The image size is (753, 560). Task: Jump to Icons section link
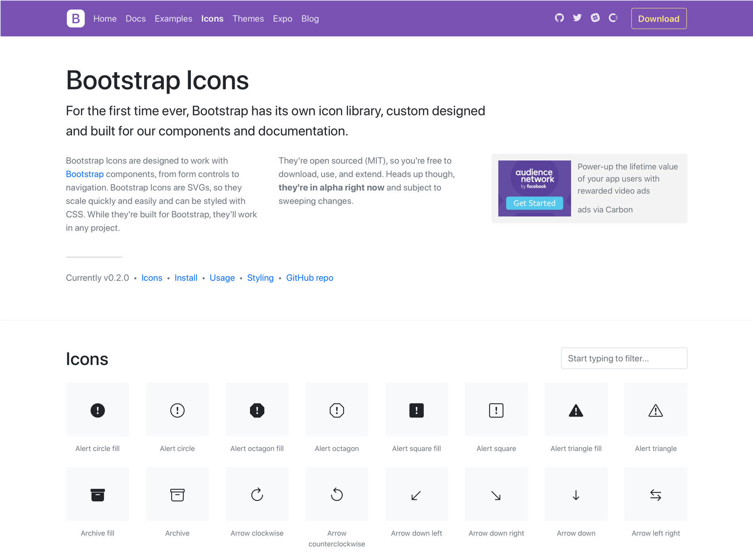pyautogui.click(x=152, y=278)
